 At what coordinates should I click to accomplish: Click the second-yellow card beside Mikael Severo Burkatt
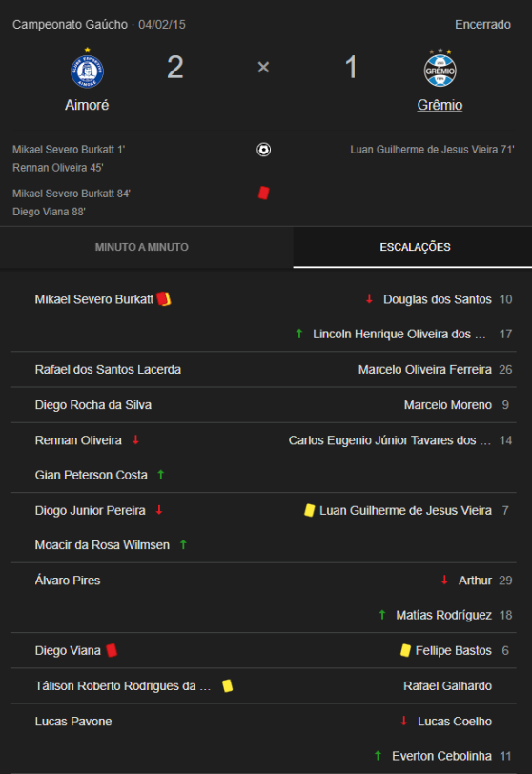tap(164, 298)
